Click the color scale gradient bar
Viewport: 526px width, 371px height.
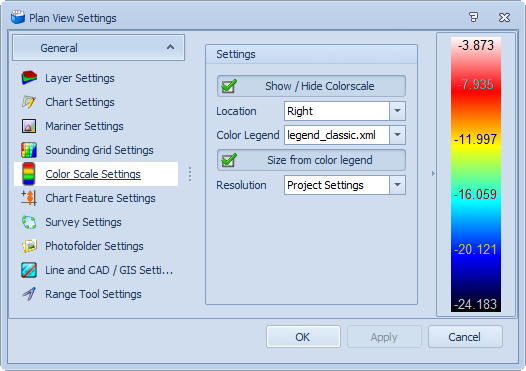point(476,174)
